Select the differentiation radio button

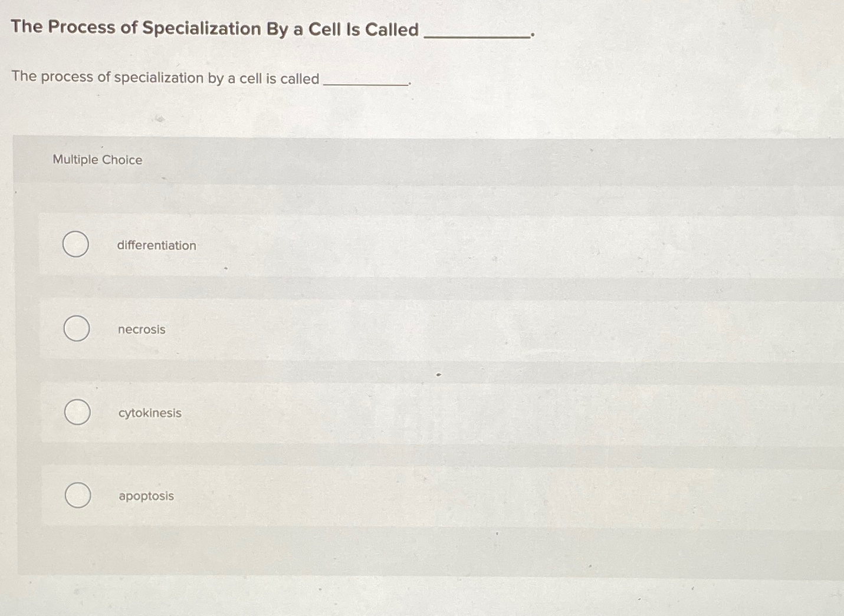coord(76,244)
